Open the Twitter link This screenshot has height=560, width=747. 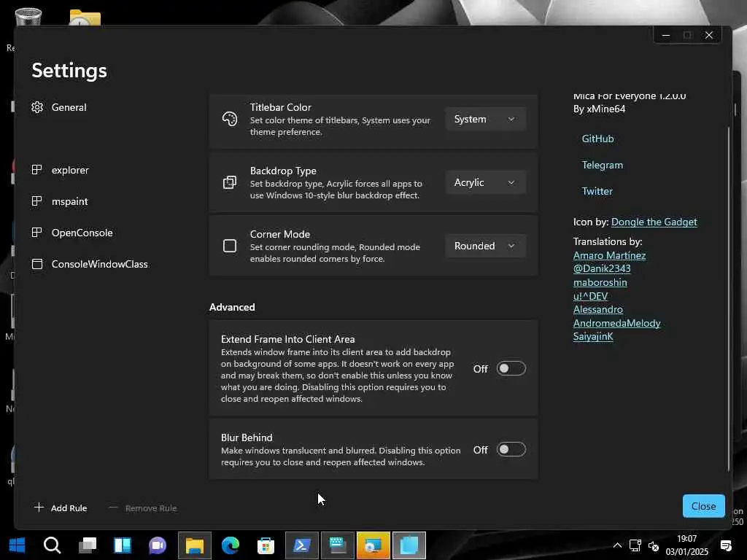[597, 191]
